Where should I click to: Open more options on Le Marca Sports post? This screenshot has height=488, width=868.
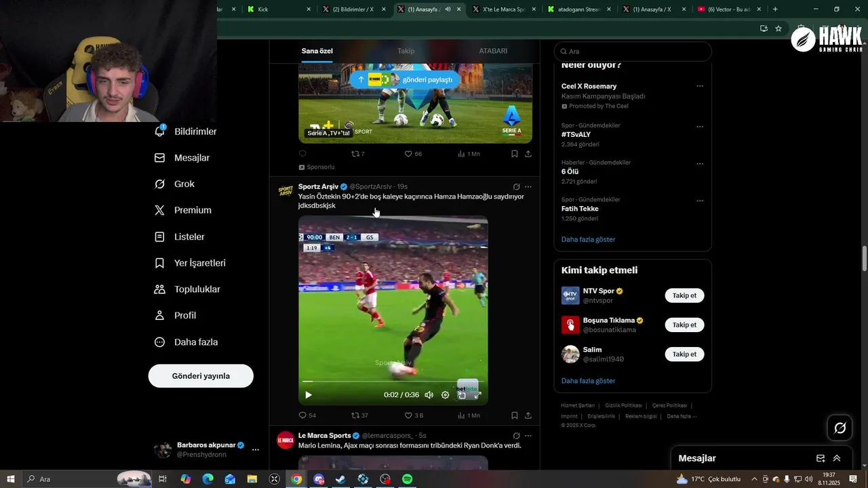pyautogui.click(x=528, y=436)
